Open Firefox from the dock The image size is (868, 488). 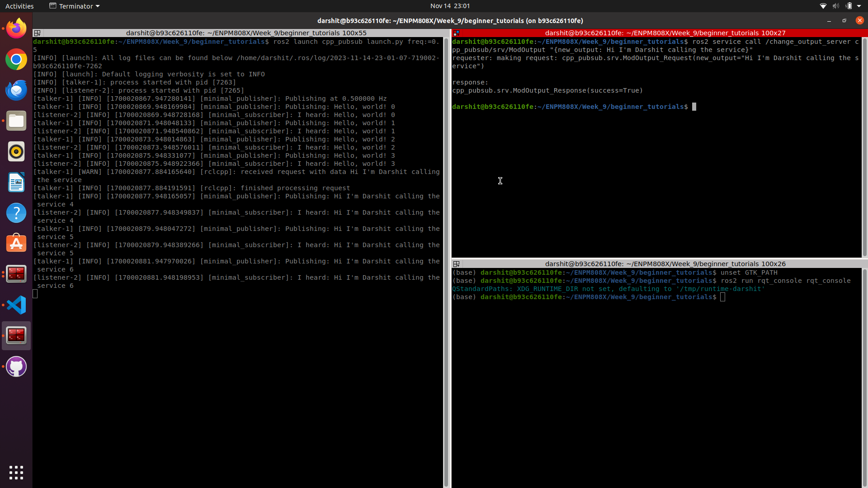(x=16, y=29)
